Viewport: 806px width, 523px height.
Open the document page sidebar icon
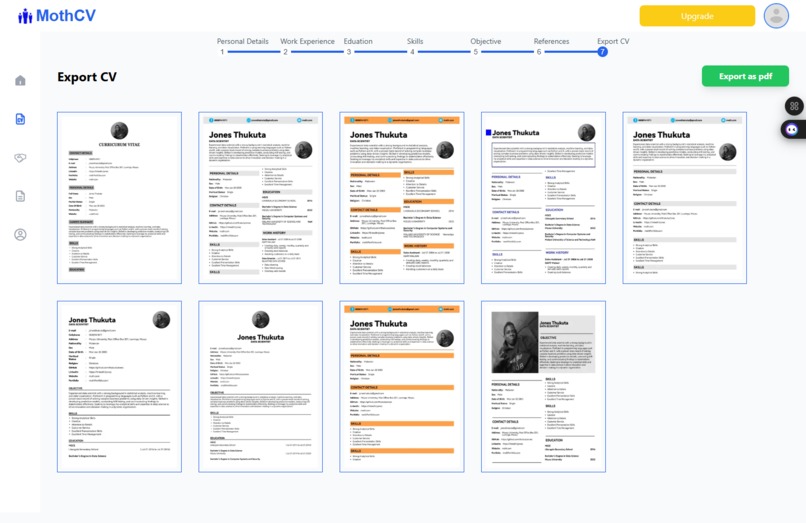[x=20, y=196]
